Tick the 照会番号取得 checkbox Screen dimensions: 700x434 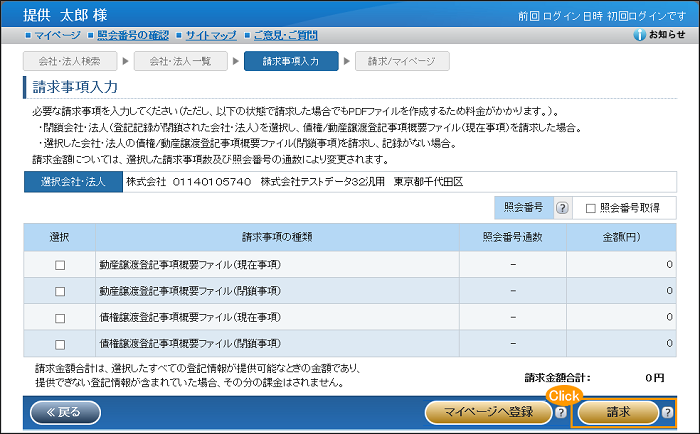591,209
